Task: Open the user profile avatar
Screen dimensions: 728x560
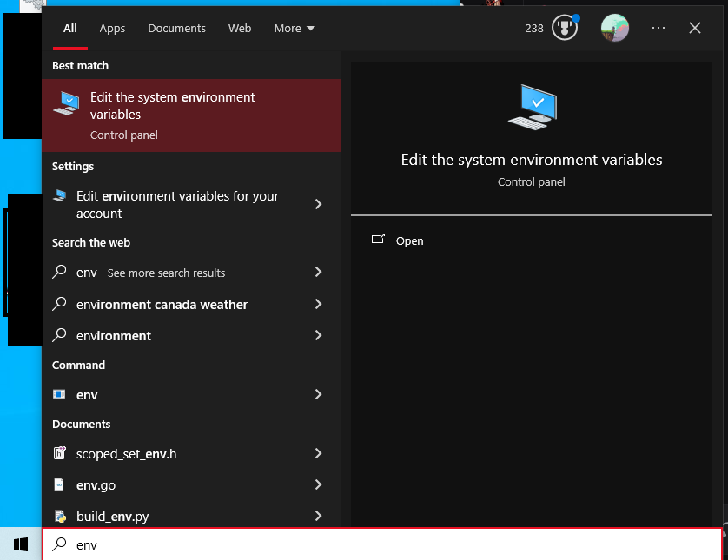Action: click(x=614, y=28)
